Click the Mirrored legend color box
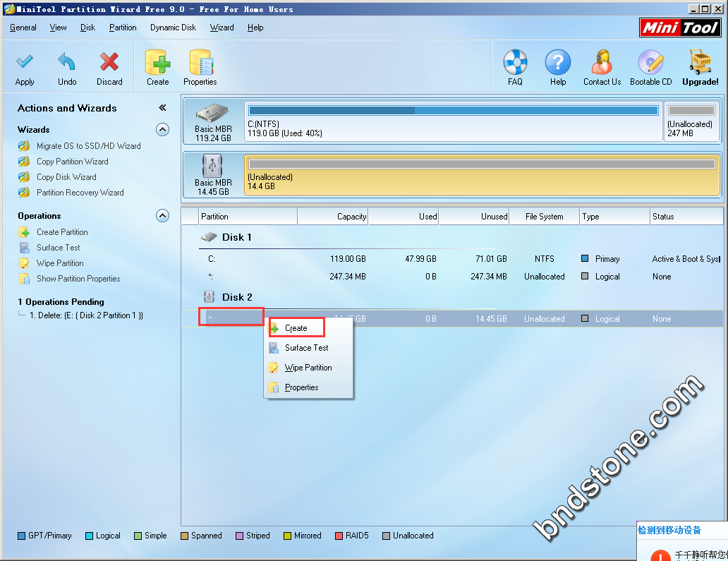 (287, 536)
